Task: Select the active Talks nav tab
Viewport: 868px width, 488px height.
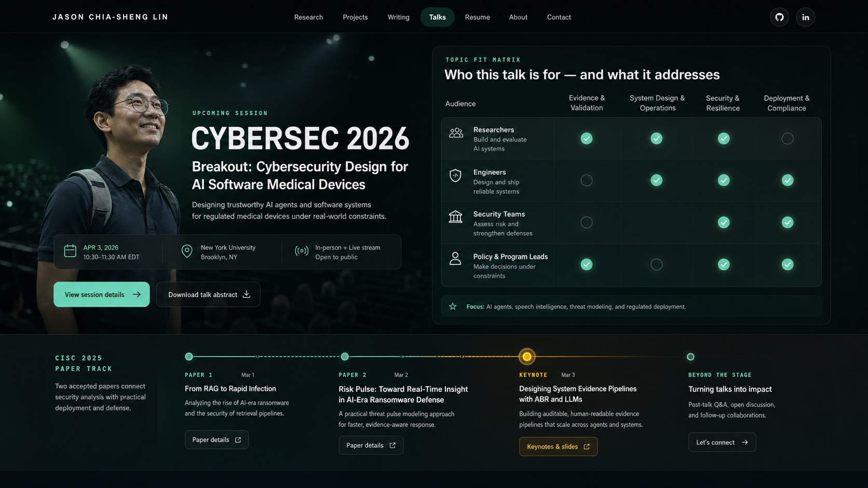Action: [437, 17]
